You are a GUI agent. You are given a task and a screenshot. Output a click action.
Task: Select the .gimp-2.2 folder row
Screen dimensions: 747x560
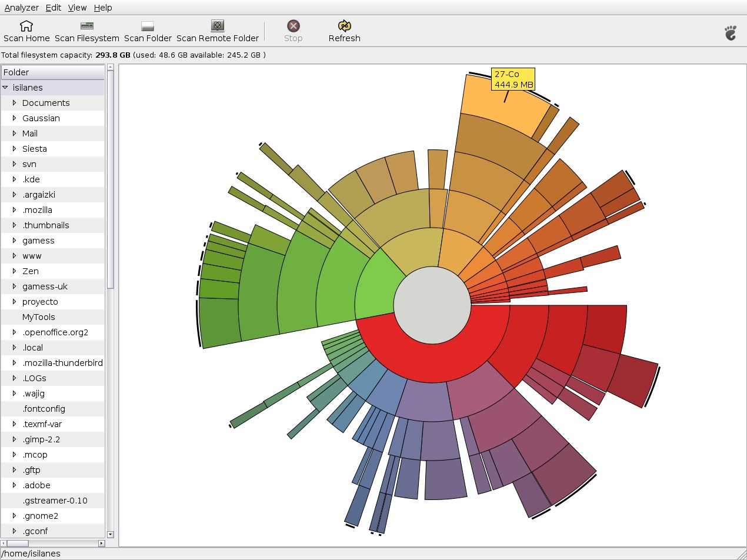53,439
